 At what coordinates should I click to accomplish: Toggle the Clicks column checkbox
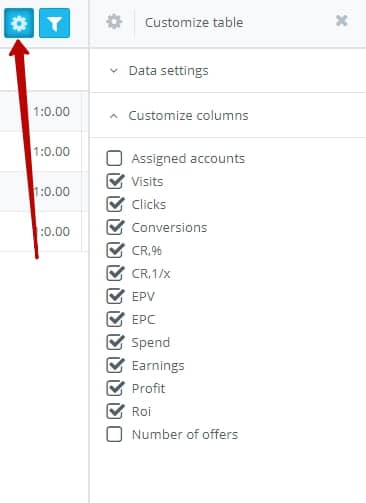click(115, 204)
